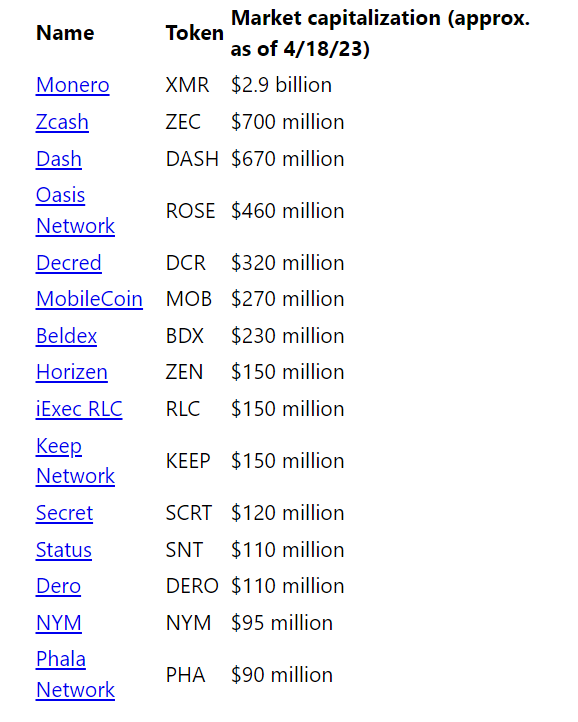Select the XMR token cell
This screenshot has height=722, width=578.
click(x=187, y=85)
